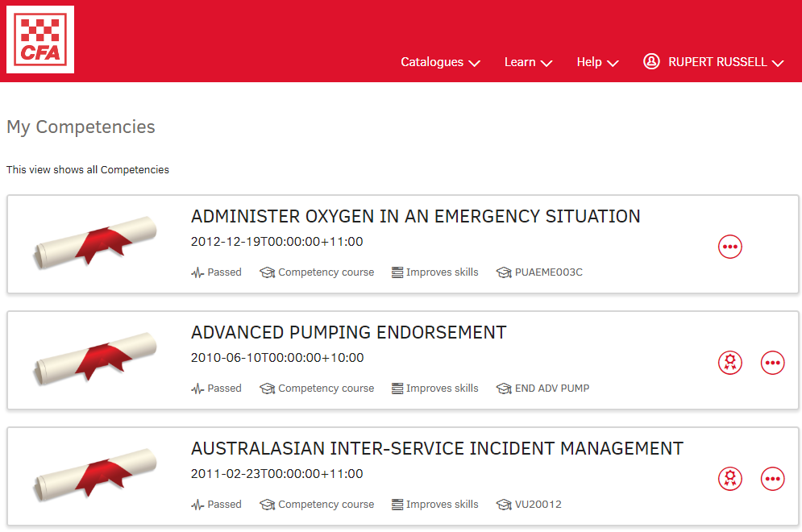Click Improves skills text in Australasian card
This screenshot has width=802, height=532.
pyautogui.click(x=442, y=505)
